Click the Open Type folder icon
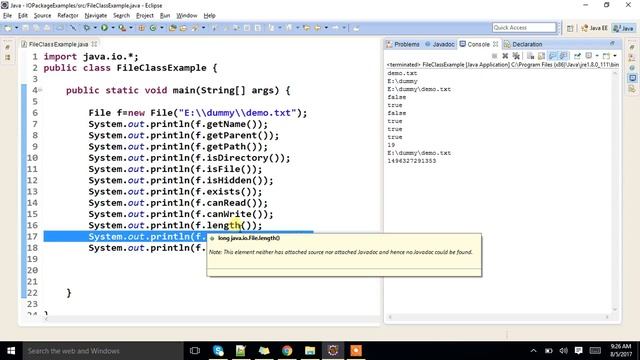The width and height of the screenshot is (640, 360). (172, 28)
